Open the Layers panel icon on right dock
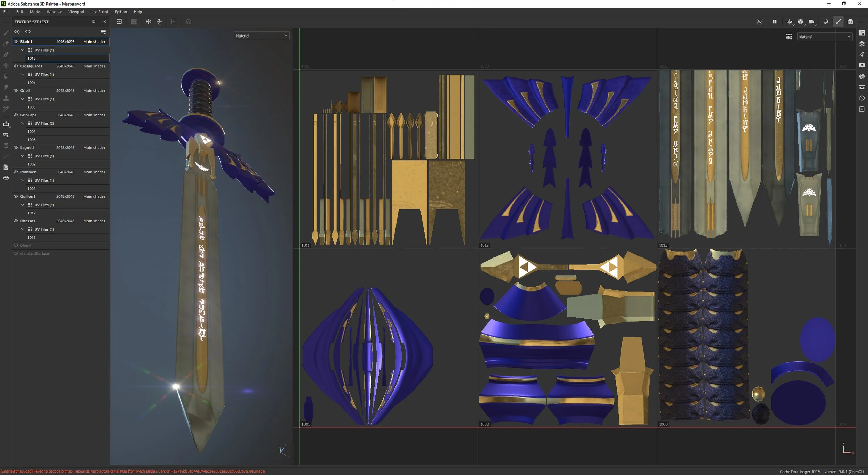 pos(862,44)
